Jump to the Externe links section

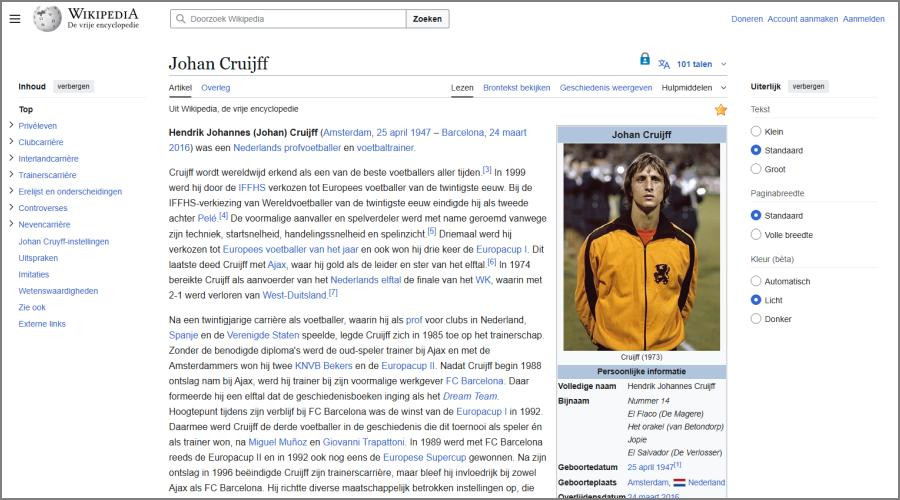click(42, 324)
